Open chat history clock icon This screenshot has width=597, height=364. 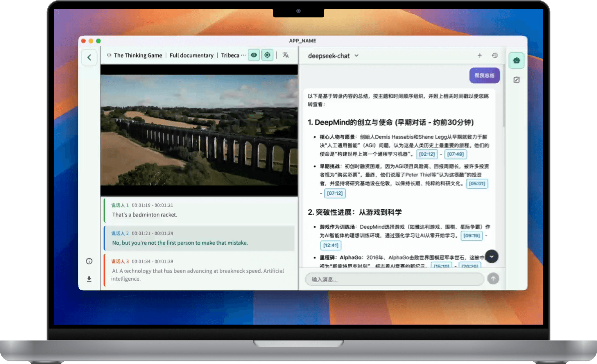pos(494,55)
